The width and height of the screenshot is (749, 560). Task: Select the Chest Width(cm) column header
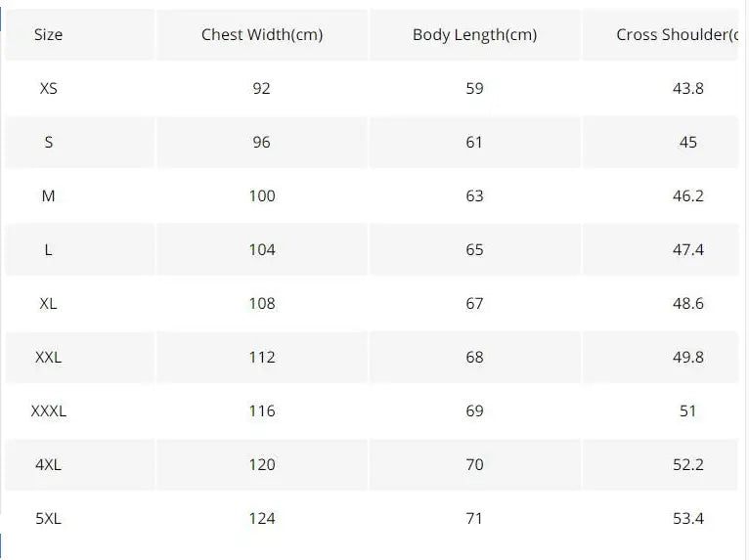tap(262, 34)
